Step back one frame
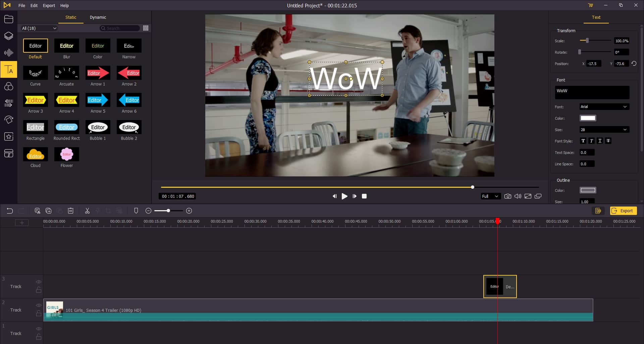The width and height of the screenshot is (644, 344). (x=334, y=196)
